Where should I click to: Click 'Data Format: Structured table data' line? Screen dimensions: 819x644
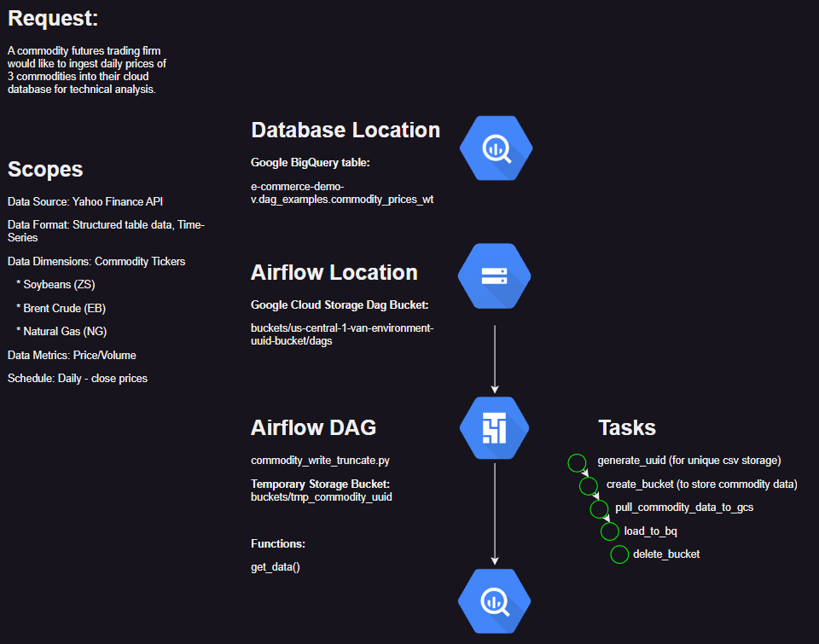(x=106, y=231)
